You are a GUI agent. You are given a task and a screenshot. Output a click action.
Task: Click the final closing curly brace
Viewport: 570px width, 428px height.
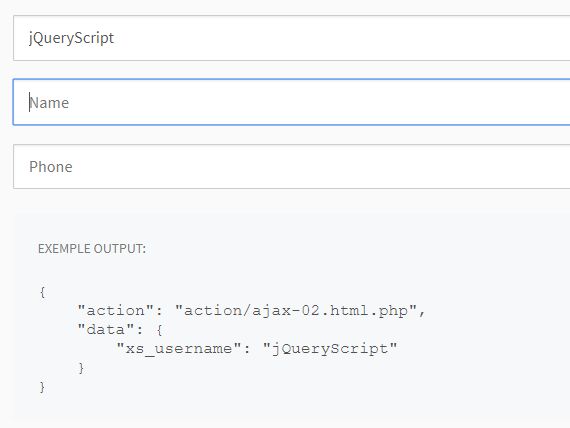pos(43,387)
